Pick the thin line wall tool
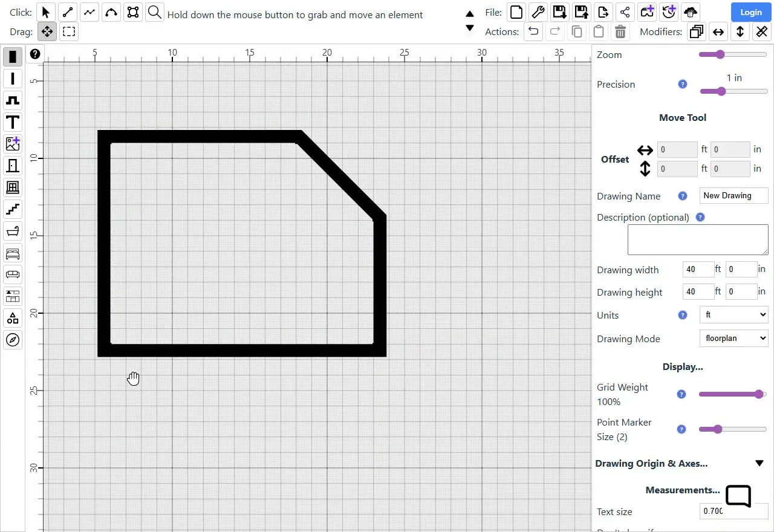 pyautogui.click(x=13, y=79)
